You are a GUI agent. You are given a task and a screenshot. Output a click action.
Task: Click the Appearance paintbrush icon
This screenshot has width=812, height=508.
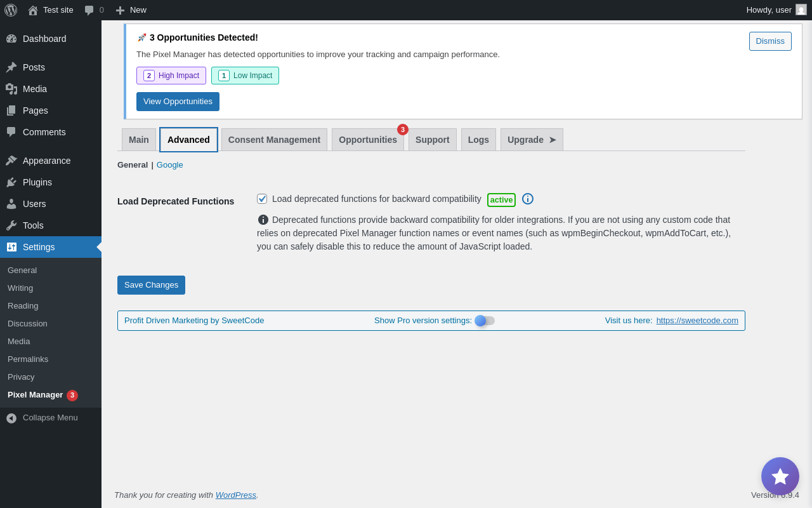pos(11,161)
